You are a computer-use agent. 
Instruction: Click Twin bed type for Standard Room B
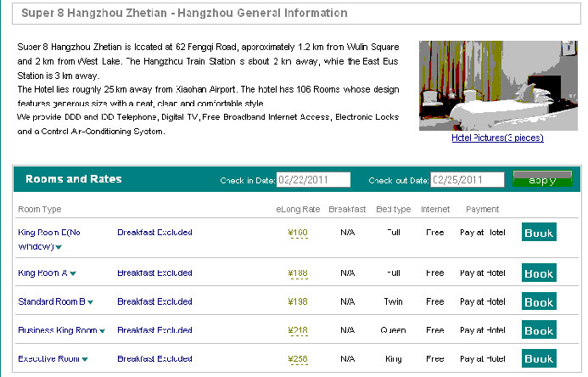pyautogui.click(x=394, y=301)
